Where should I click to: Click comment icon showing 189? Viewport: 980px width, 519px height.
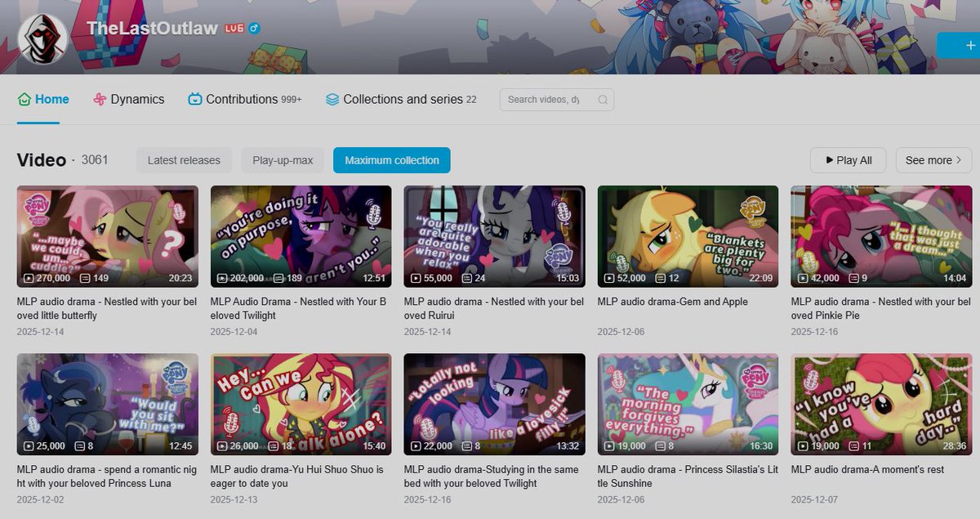tap(277, 278)
